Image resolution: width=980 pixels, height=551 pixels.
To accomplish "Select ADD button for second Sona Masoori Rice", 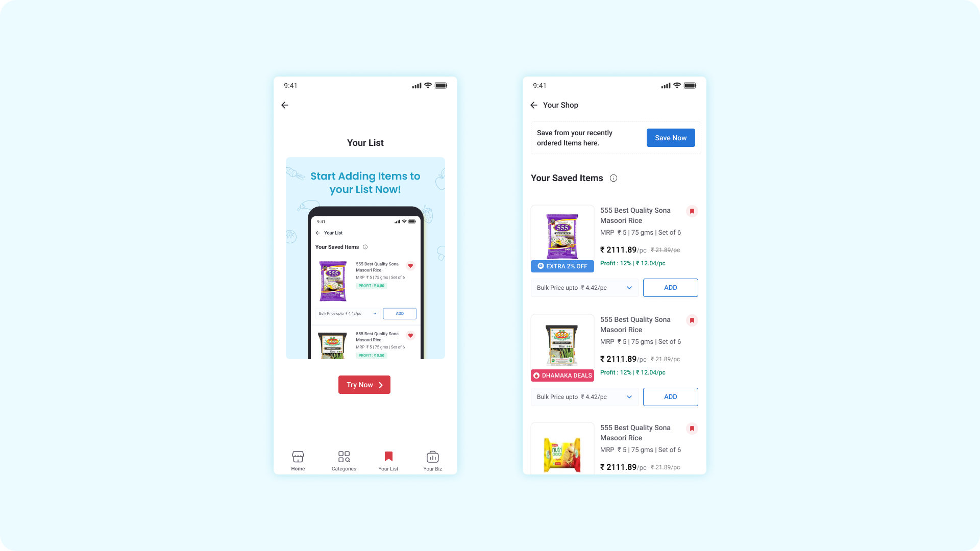I will coord(670,396).
